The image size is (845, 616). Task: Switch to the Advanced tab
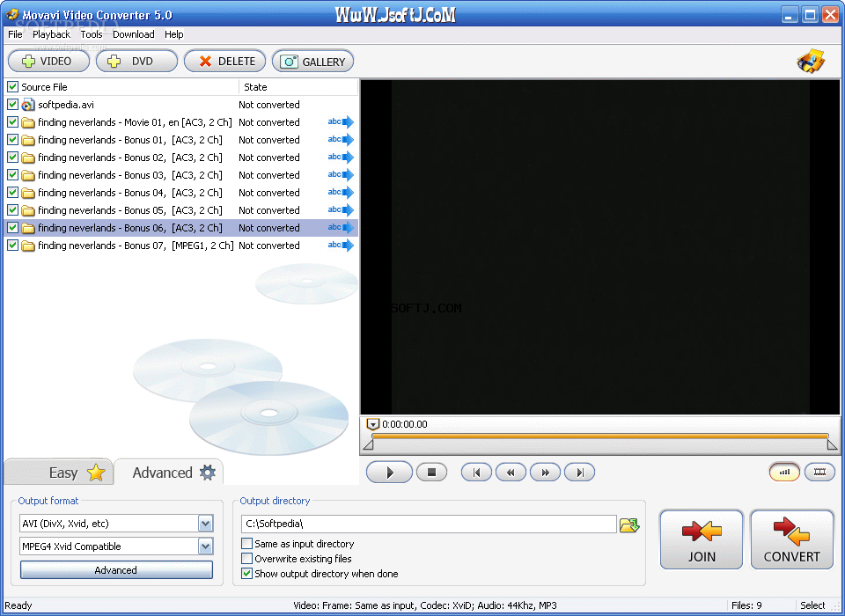169,472
